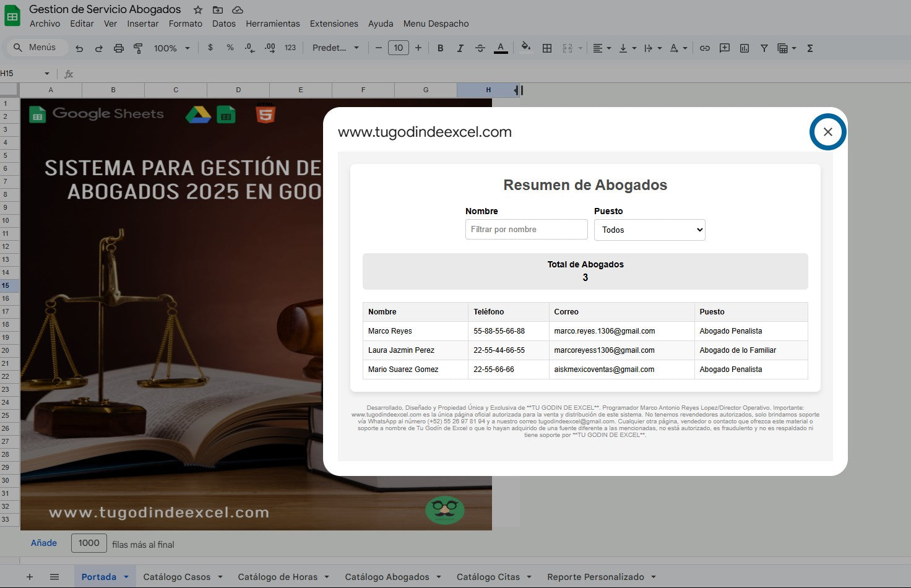Image resolution: width=911 pixels, height=588 pixels.
Task: Click the 1000 rows count field
Action: tap(89, 543)
